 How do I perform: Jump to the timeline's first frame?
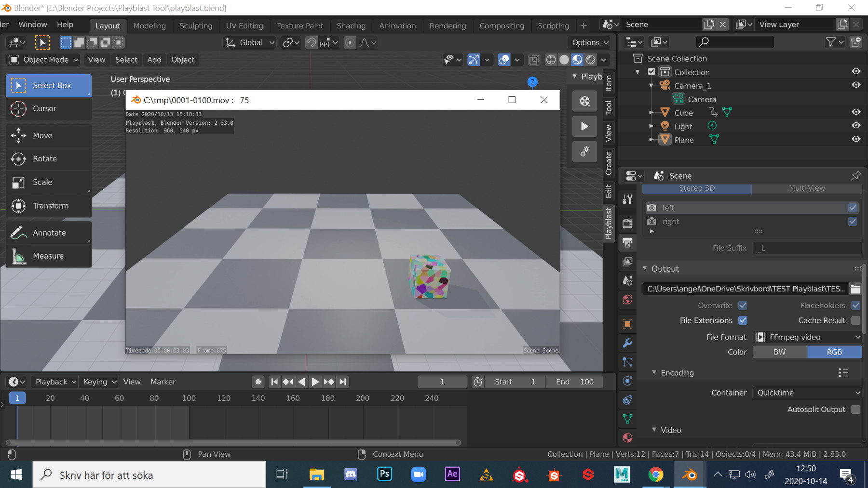pos(274,382)
